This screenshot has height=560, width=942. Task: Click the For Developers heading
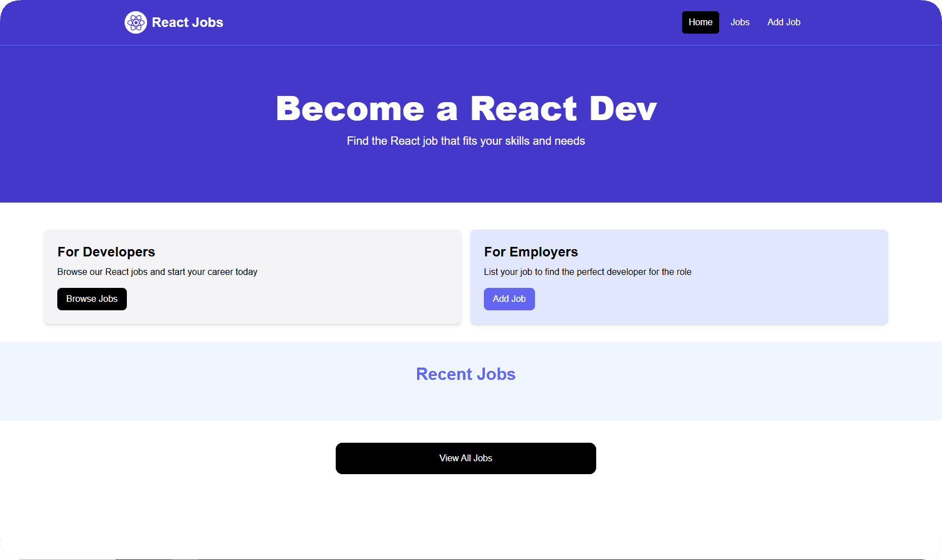(x=106, y=252)
